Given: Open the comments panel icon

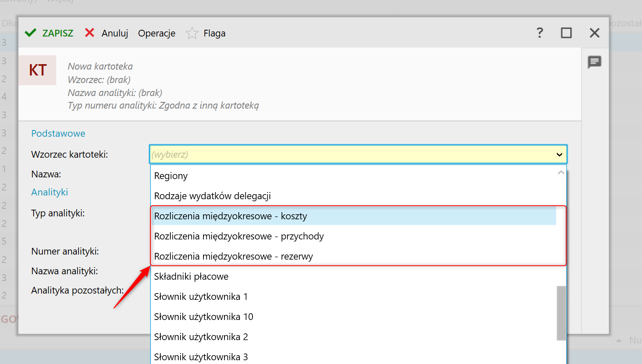Looking at the screenshot, I should point(595,62).
